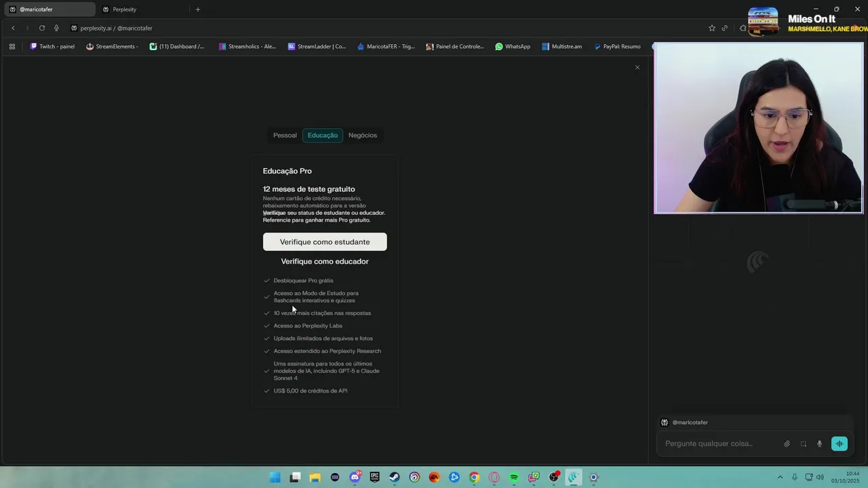Open volume control in system tray
Viewport: 868px width, 488px height.
pos(821,477)
